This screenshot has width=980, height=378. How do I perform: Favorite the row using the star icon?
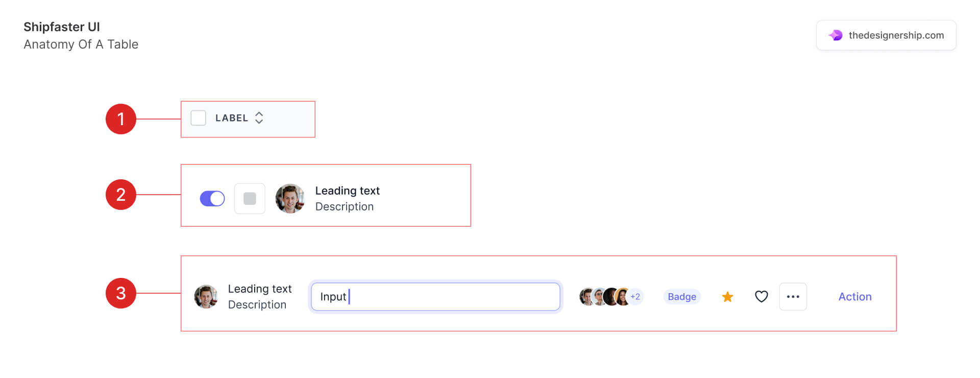[x=727, y=296]
